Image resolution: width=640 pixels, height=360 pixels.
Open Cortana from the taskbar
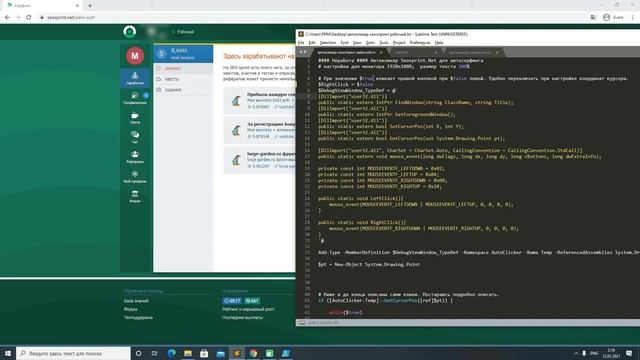138,353
